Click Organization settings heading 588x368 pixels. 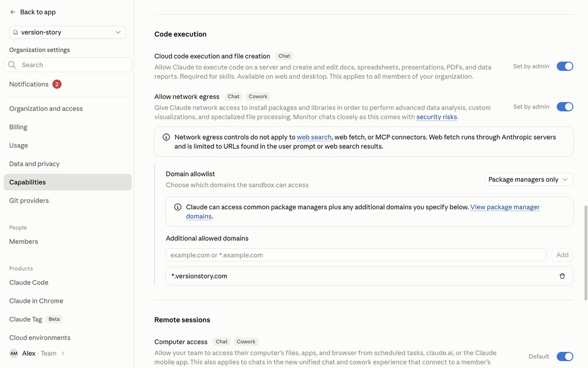40,50
